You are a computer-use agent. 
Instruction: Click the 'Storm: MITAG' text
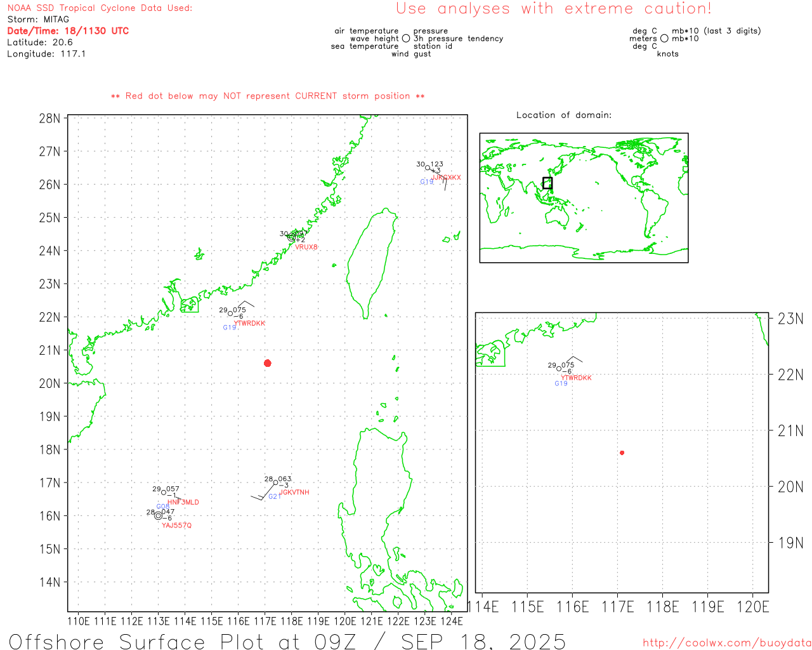point(38,20)
